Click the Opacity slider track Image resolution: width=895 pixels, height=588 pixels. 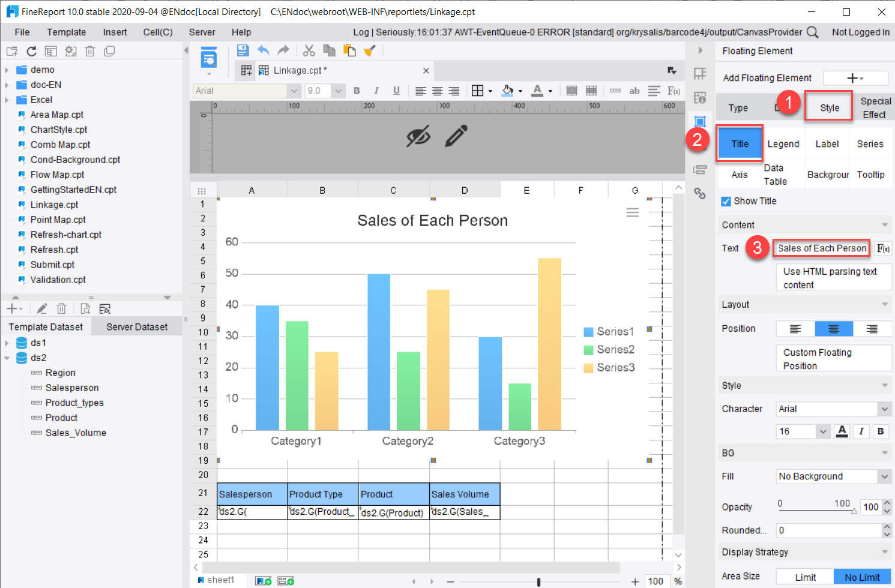coord(817,511)
